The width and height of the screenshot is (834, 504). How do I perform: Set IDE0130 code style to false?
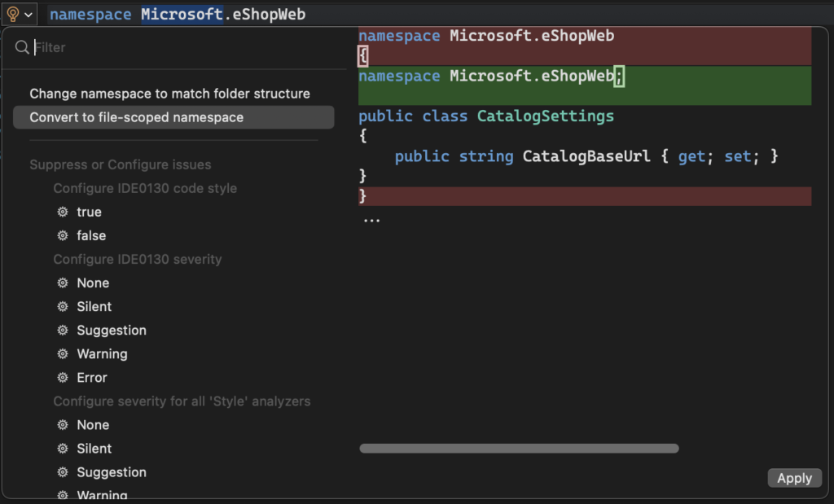tap(91, 235)
